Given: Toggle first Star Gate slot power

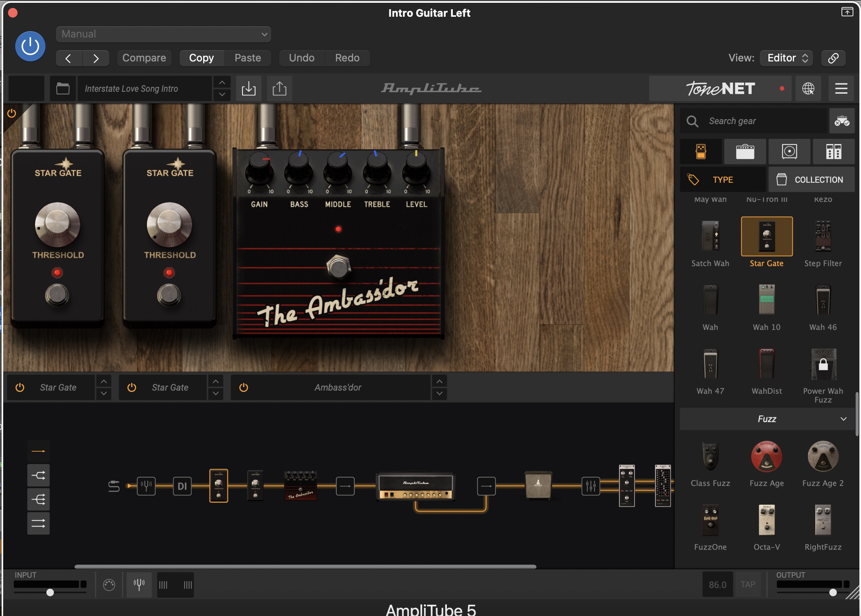Looking at the screenshot, I should pos(20,387).
